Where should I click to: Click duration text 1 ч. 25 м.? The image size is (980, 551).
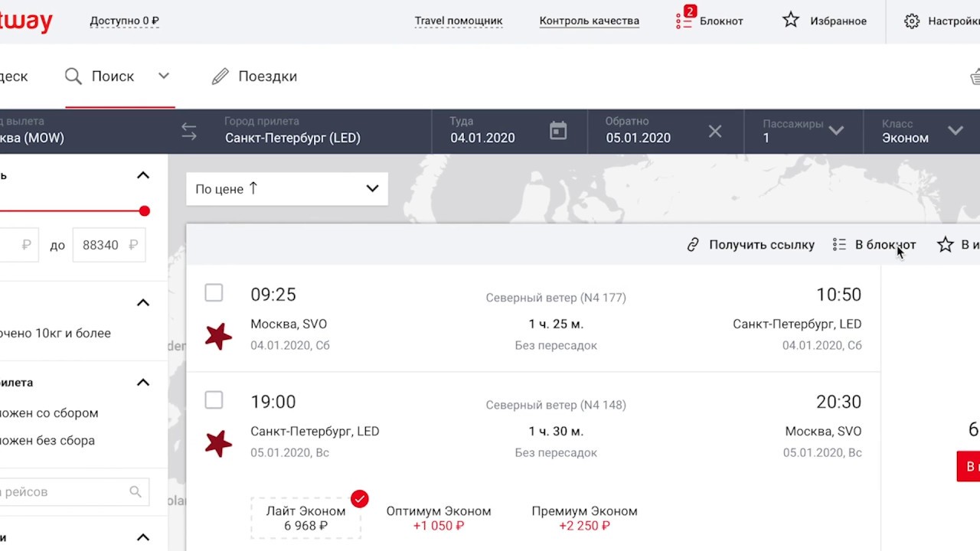(556, 324)
